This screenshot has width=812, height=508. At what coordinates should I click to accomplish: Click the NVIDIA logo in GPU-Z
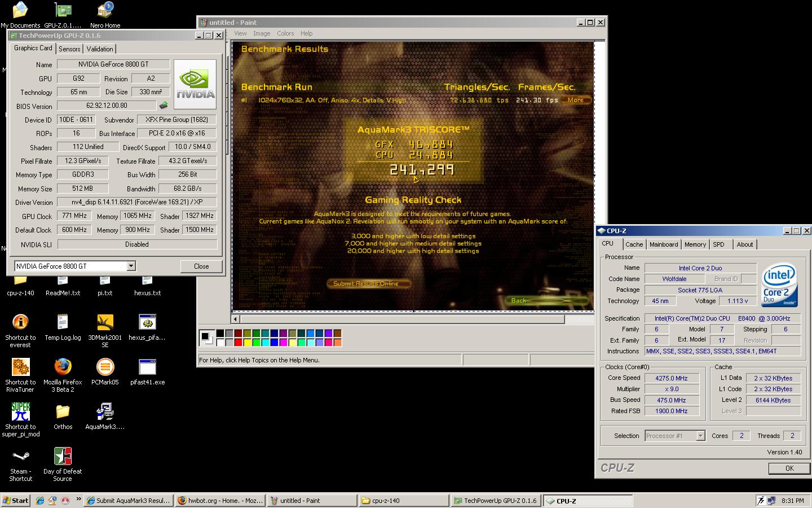tap(195, 84)
